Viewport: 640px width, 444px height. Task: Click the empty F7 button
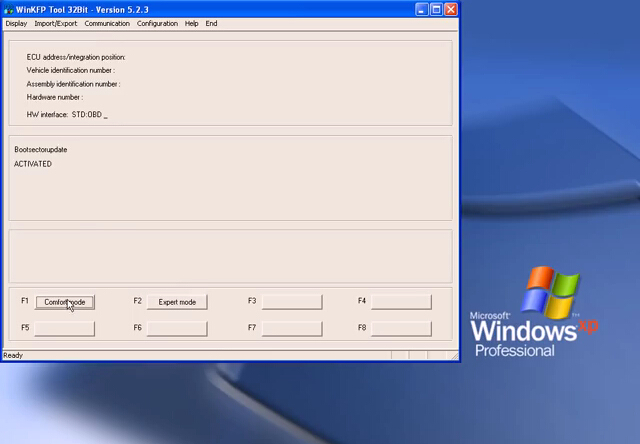coord(292,329)
